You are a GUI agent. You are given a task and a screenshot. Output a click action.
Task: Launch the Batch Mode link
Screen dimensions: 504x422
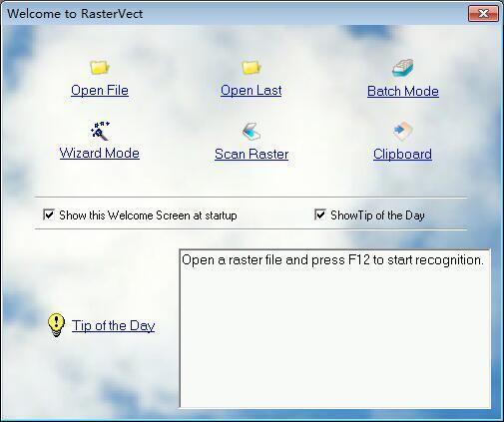pyautogui.click(x=403, y=91)
